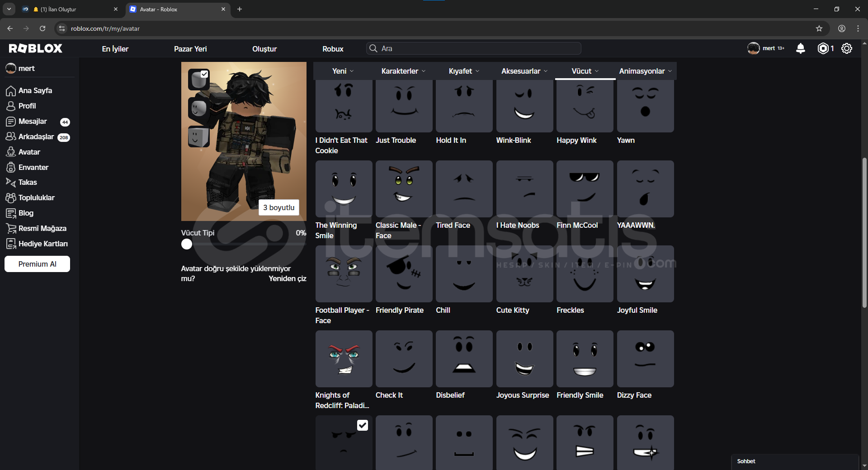The height and width of the screenshot is (470, 868).
Task: Select the Disbelief face thumbnail
Action: 464,359
